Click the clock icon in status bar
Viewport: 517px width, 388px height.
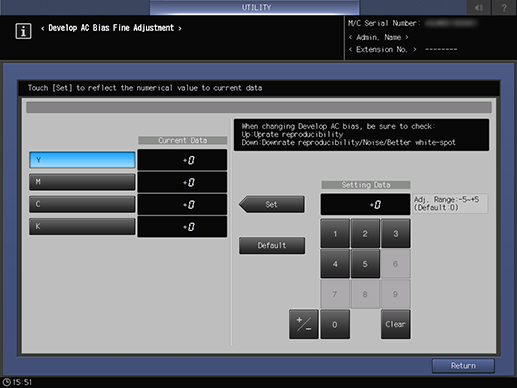click(6, 382)
